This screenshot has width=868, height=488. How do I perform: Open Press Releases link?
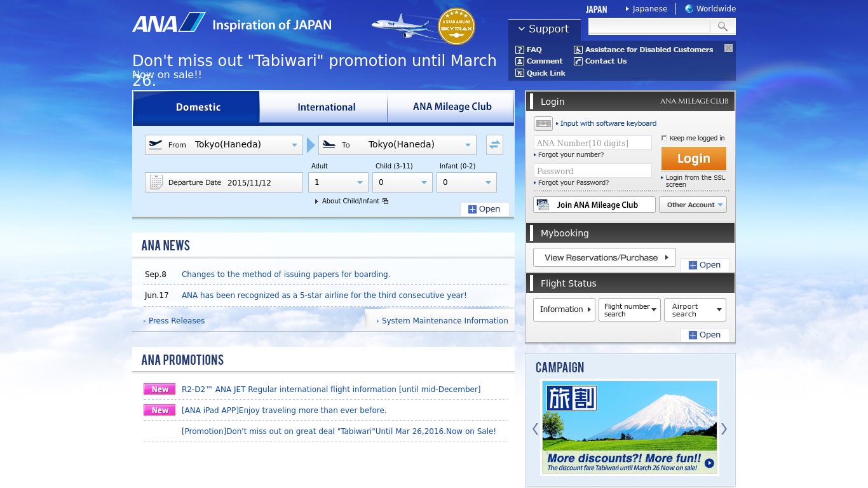coord(176,320)
